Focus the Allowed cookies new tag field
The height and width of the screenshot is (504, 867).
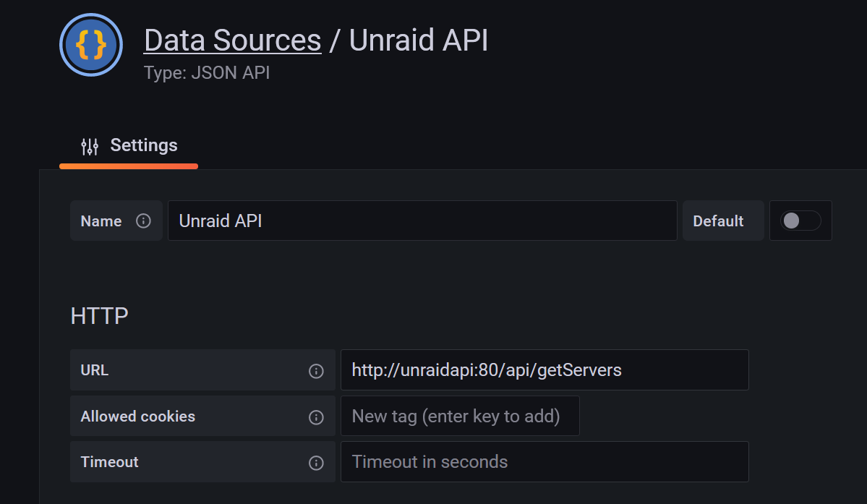(x=460, y=416)
